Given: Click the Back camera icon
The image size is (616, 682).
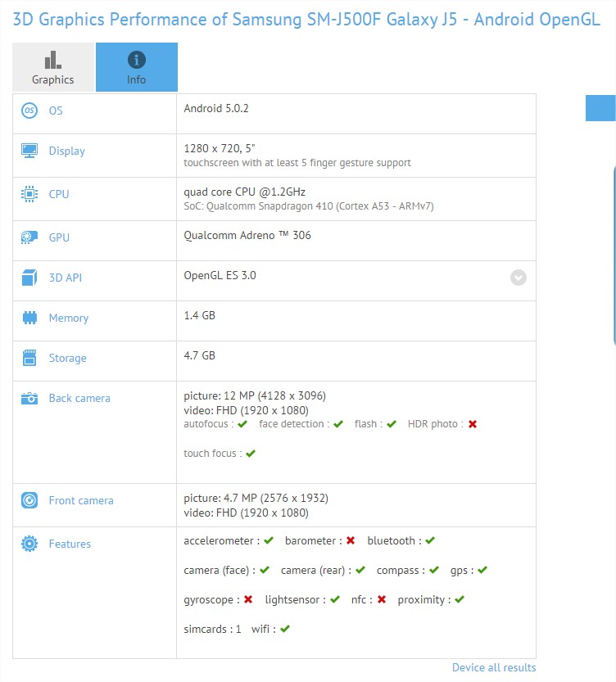Looking at the screenshot, I should [29, 398].
